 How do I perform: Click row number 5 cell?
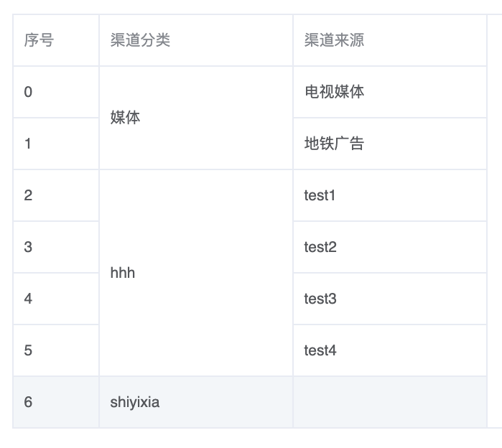[x=56, y=350]
